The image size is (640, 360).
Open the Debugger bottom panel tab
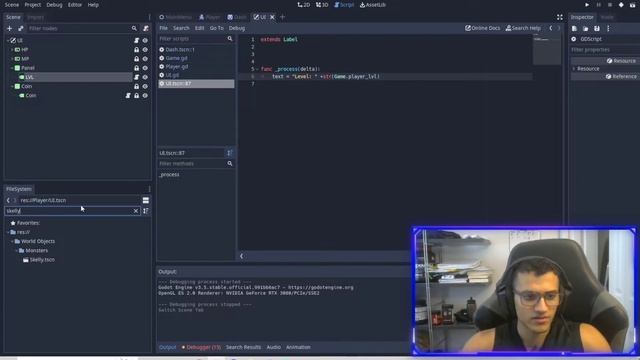(201, 347)
